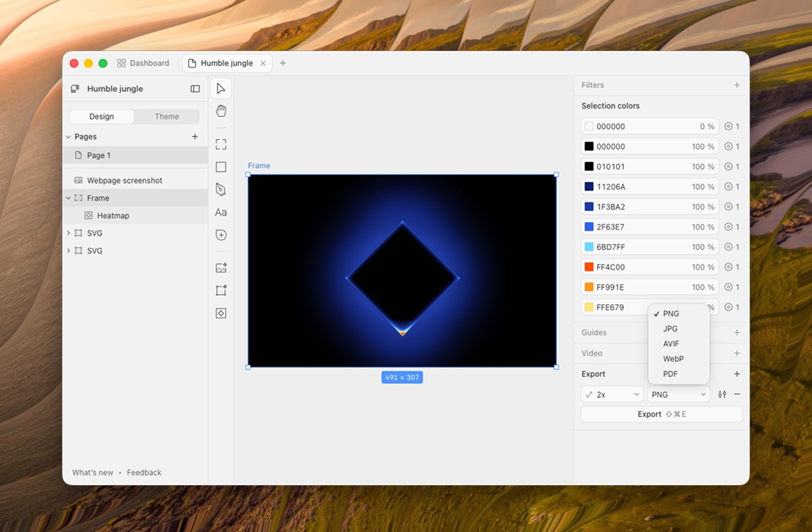Image resolution: width=812 pixels, height=532 pixels.
Task: Click the 491 × 307 size badge
Action: [x=402, y=377]
